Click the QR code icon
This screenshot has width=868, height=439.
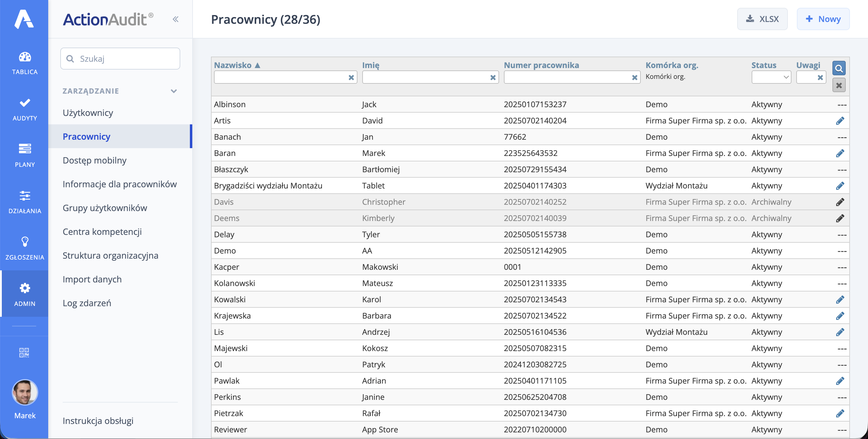pos(24,353)
